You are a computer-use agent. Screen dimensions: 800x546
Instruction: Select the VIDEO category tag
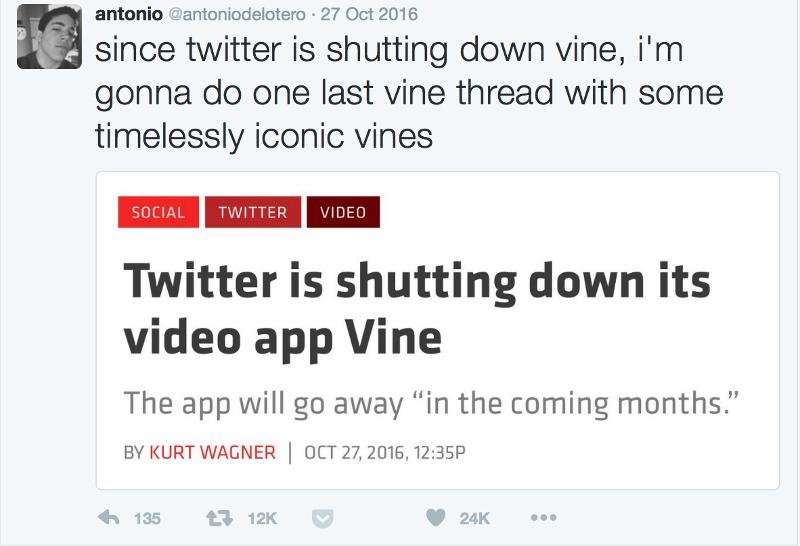click(343, 212)
